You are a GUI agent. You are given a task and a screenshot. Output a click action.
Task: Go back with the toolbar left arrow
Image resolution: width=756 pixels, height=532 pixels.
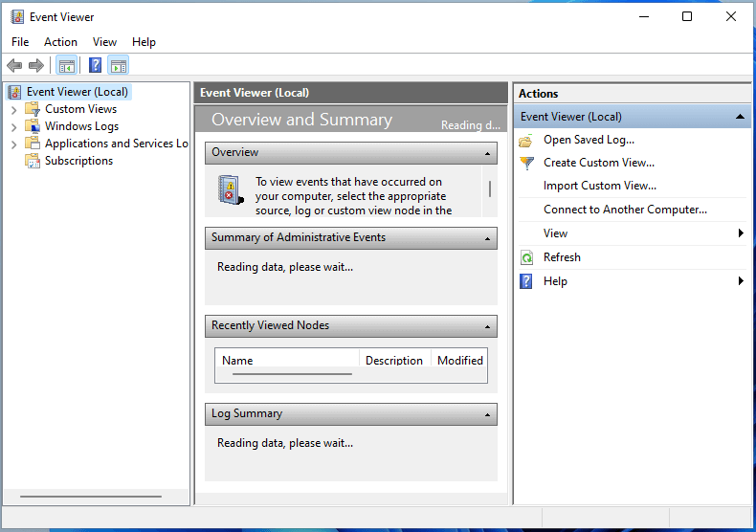click(x=14, y=65)
